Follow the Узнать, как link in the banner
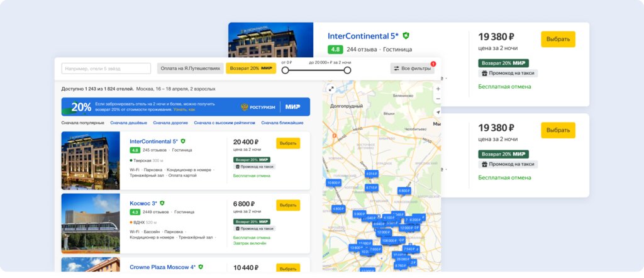Screen dimensions: 644x278 (x=184, y=109)
